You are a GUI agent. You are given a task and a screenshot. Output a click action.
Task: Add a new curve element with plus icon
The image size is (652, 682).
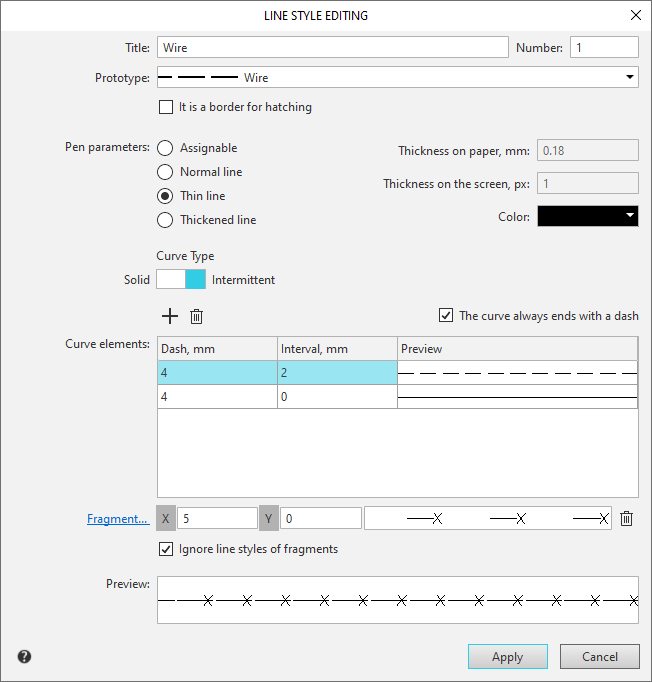pos(170,317)
